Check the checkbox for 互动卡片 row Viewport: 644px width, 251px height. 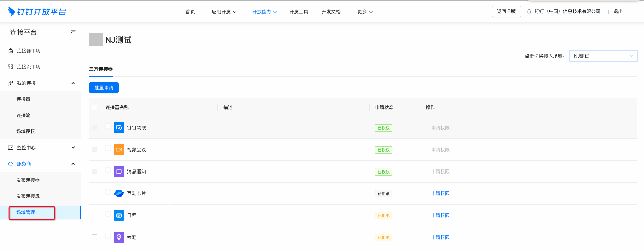tap(94, 193)
